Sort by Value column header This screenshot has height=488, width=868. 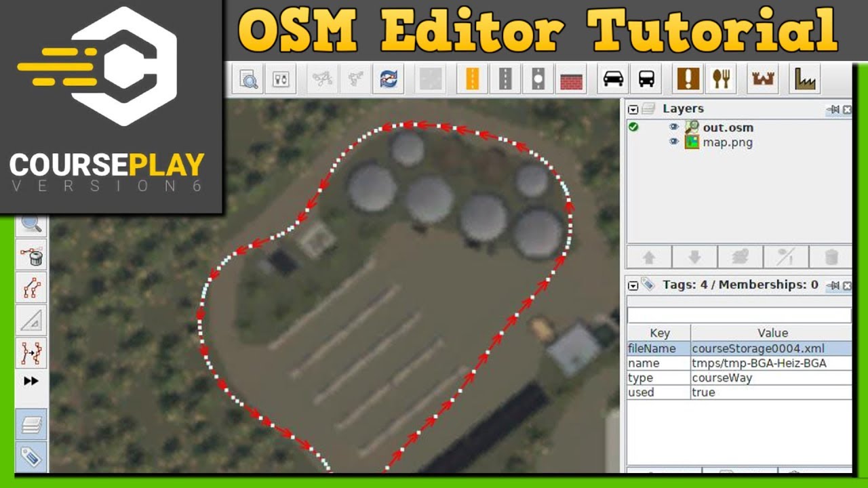[772, 333]
